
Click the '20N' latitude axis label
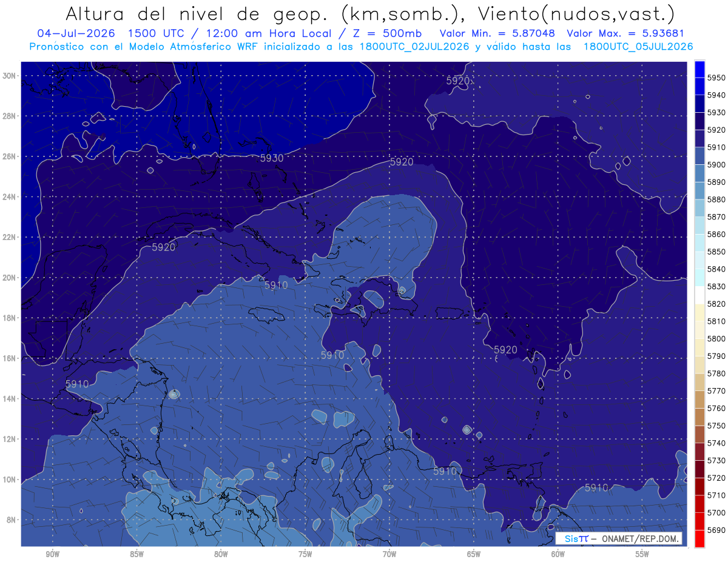(10, 278)
